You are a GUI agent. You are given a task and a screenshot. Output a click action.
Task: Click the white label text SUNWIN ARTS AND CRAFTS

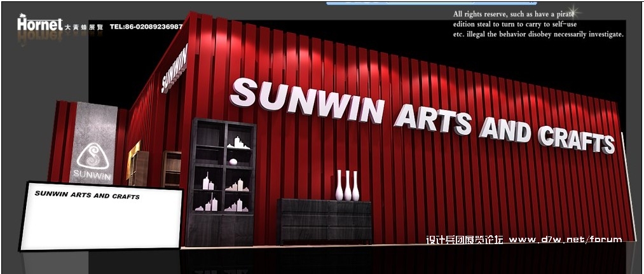click(87, 195)
